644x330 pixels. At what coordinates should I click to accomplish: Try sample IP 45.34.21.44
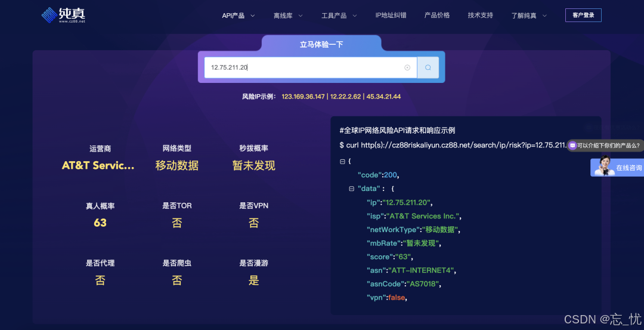point(383,97)
